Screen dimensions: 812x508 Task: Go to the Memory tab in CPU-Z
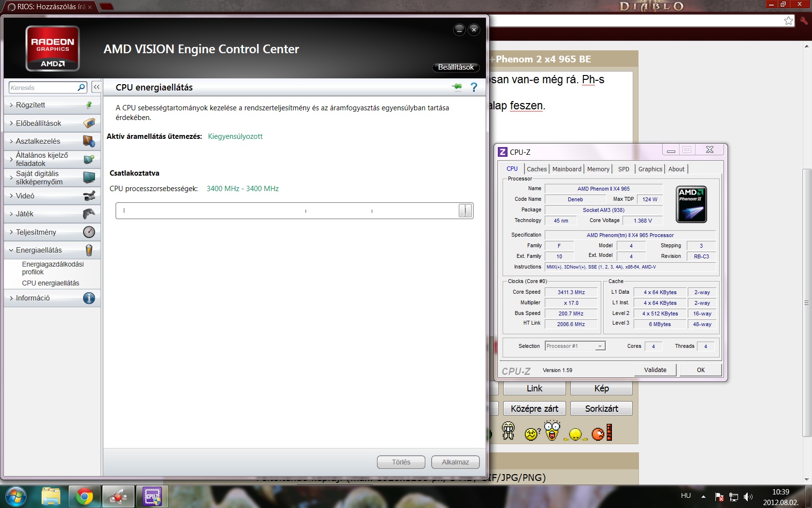tap(598, 169)
